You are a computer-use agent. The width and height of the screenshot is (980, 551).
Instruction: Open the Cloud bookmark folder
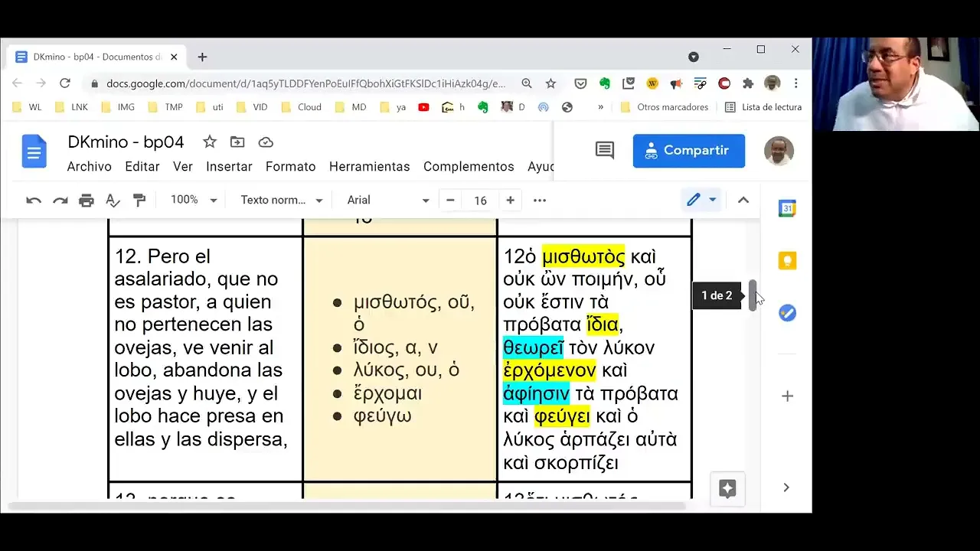click(x=302, y=107)
